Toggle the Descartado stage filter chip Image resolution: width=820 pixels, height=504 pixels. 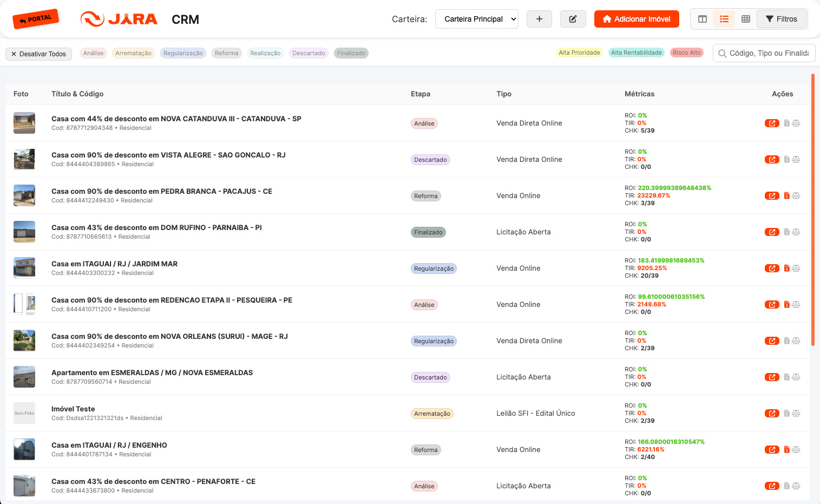coord(309,53)
